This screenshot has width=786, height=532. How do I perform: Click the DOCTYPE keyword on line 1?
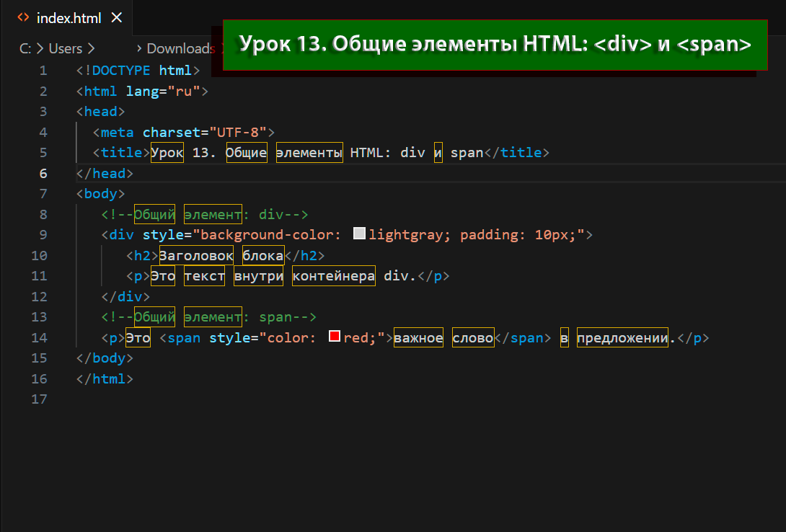[121, 70]
